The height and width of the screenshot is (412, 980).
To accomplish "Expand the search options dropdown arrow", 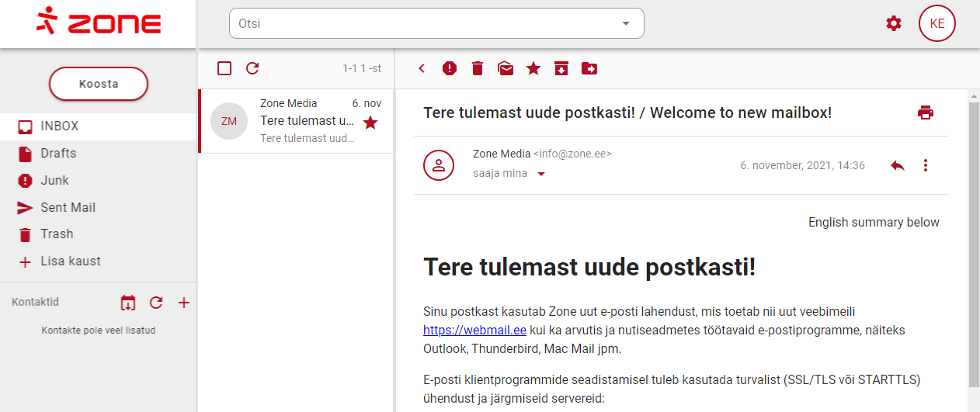I will coord(626,23).
